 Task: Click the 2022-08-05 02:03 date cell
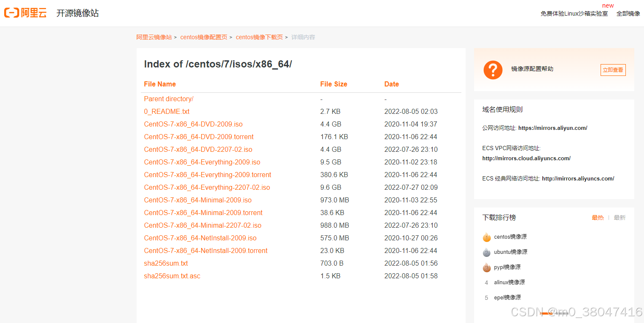411,111
